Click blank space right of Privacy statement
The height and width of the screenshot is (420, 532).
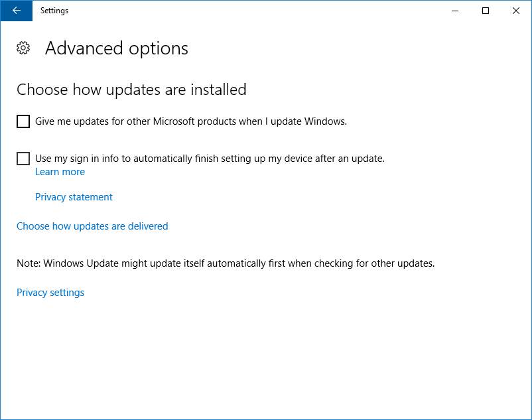299,197
